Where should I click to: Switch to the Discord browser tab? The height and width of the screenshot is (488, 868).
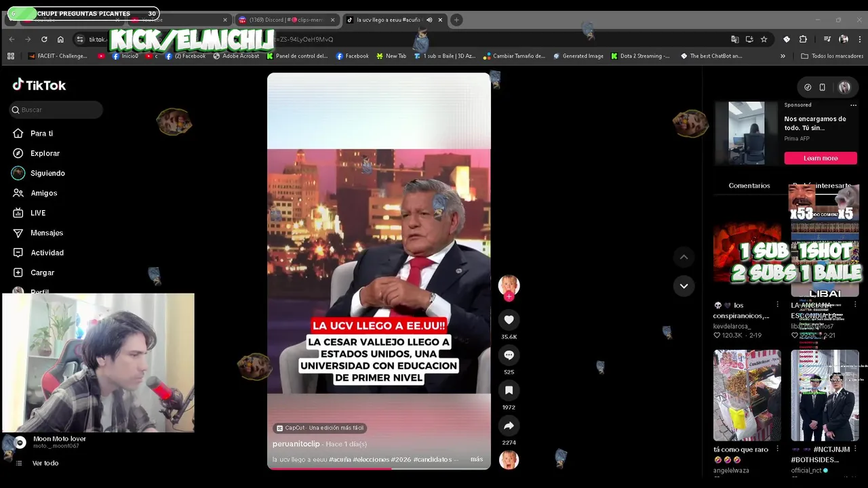[285, 20]
